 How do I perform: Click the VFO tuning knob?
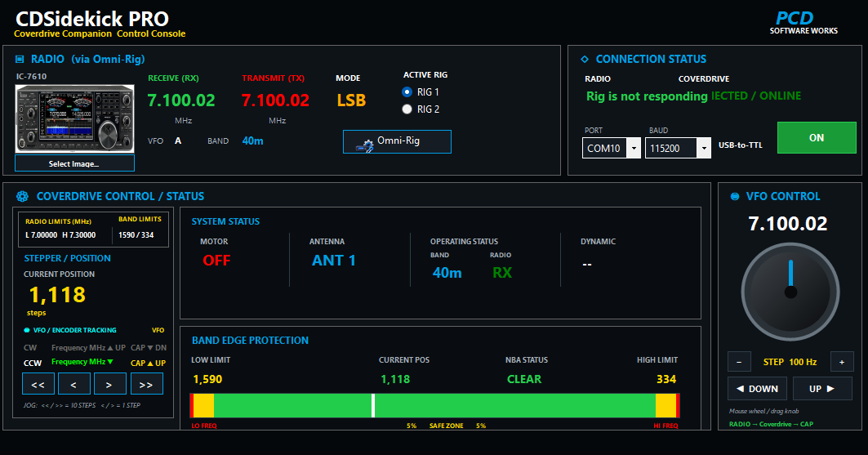[x=790, y=292]
